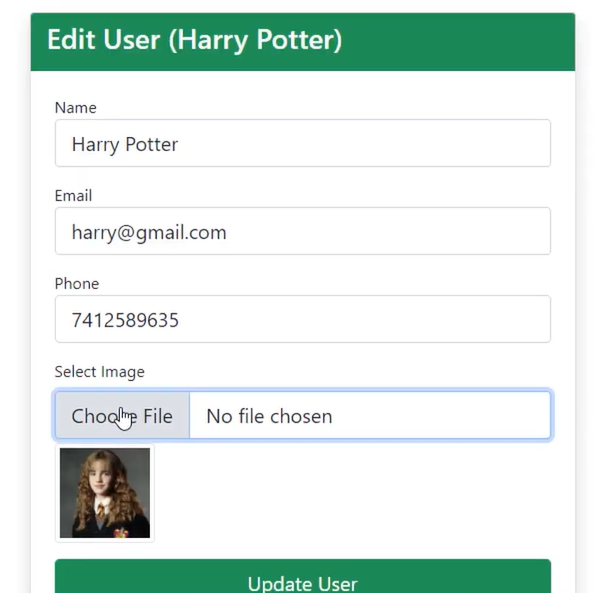This screenshot has width=595, height=593.
Task: Click the Select Image label
Action: 99,372
